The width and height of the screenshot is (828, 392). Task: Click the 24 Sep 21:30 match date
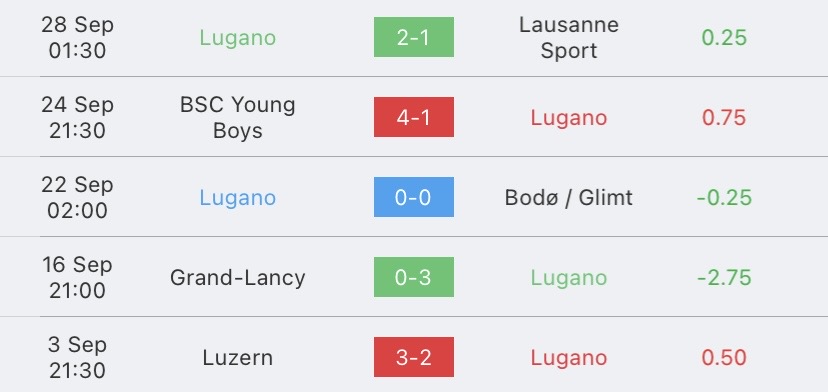coord(78,117)
